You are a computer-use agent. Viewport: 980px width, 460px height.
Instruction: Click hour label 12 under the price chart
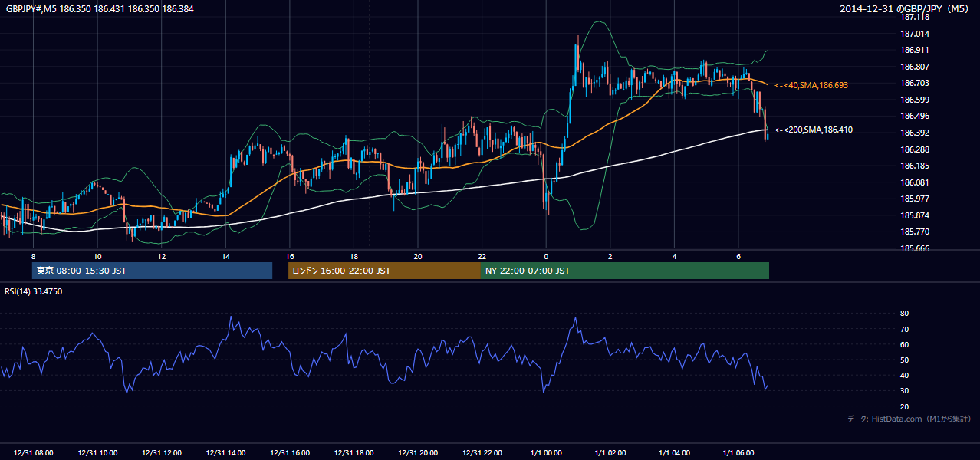162,256
